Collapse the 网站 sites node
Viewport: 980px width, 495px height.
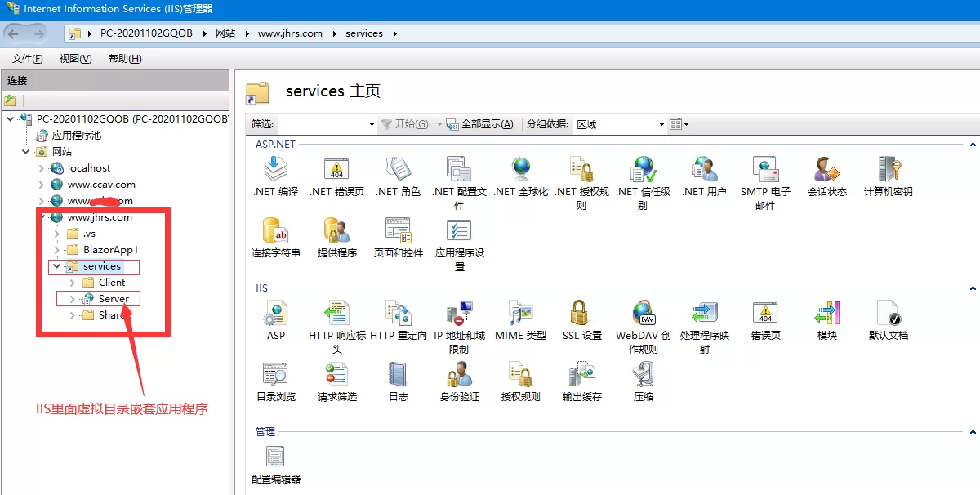26,152
